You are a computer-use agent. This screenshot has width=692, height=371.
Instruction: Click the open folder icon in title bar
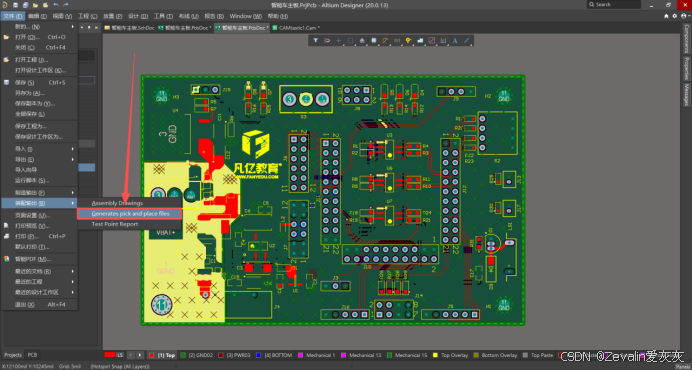click(35, 5)
